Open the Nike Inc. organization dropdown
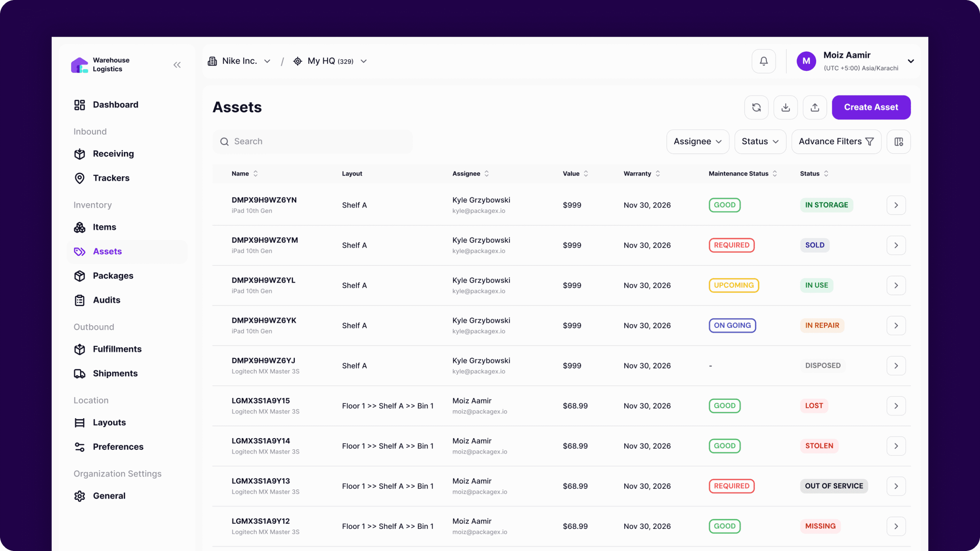Viewport: 980px width, 551px height. pos(240,61)
